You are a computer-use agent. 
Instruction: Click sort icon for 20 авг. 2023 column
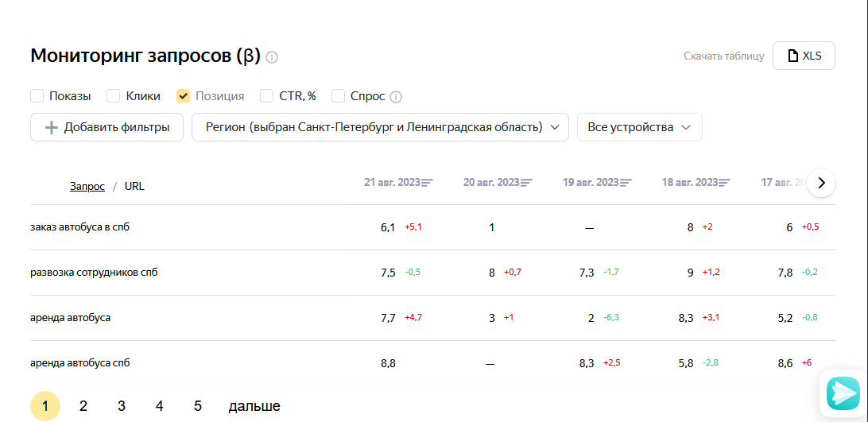point(526,182)
